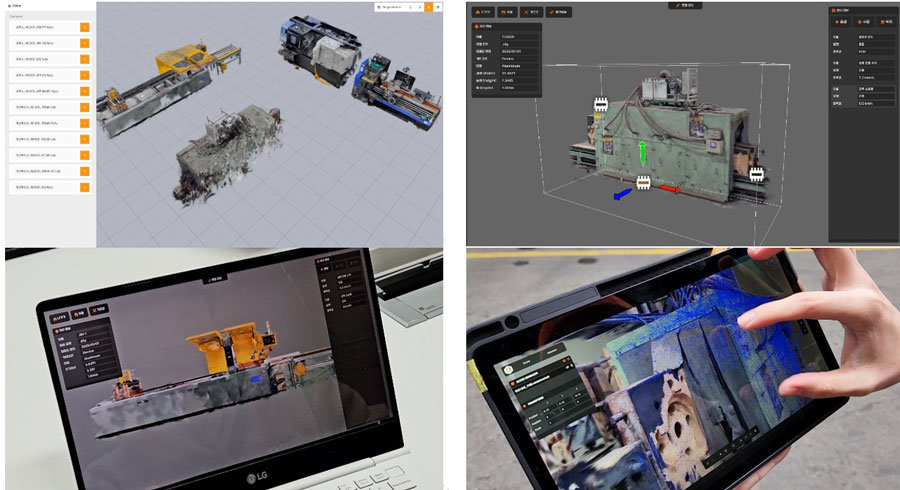Click the green vertical axis arrow on the gizmo
Screen dimensions: 900x490
(642, 155)
